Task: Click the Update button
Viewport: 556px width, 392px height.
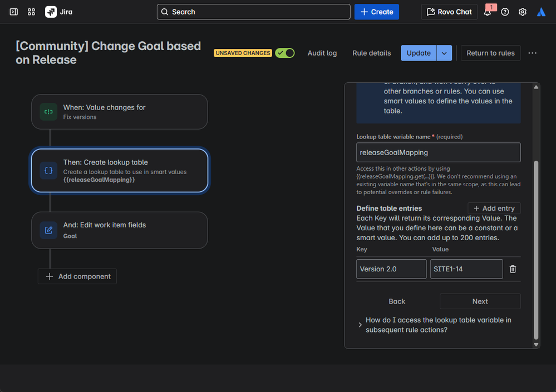Action: pyautogui.click(x=419, y=53)
